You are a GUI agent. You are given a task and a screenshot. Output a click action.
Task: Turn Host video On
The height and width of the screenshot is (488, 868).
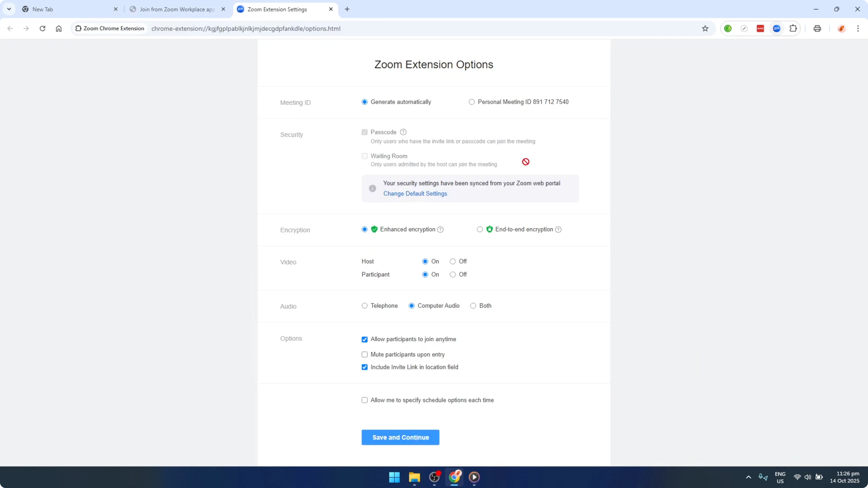[x=425, y=261]
